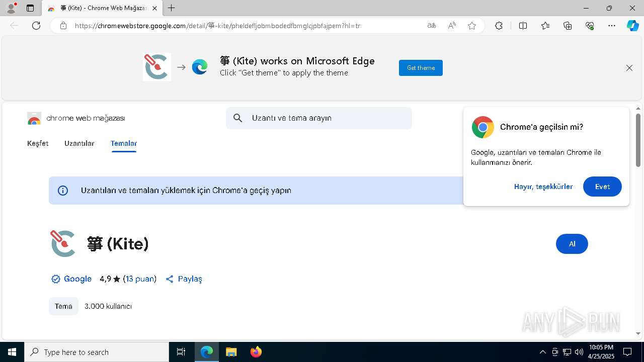Open the notification center icon

point(627,352)
